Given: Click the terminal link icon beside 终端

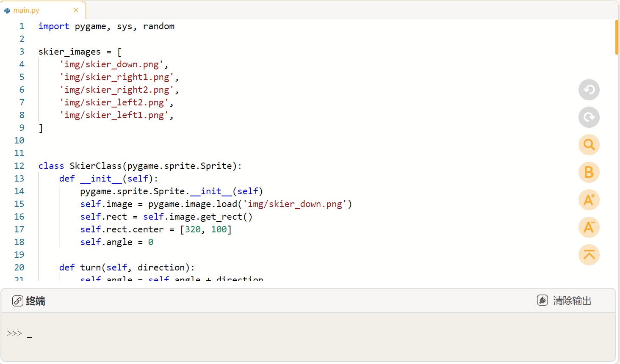Looking at the screenshot, I should click(18, 301).
